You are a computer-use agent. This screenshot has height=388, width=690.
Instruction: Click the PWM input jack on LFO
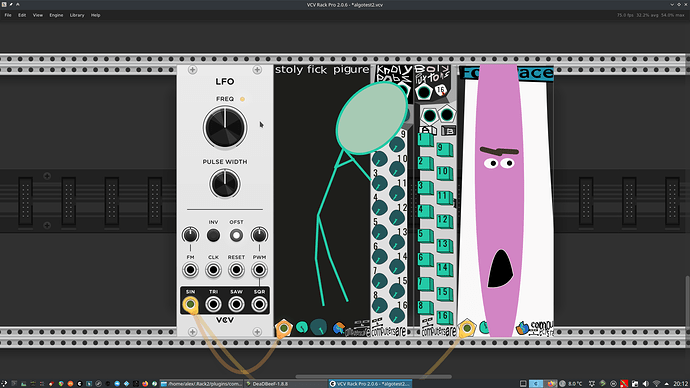click(x=259, y=270)
